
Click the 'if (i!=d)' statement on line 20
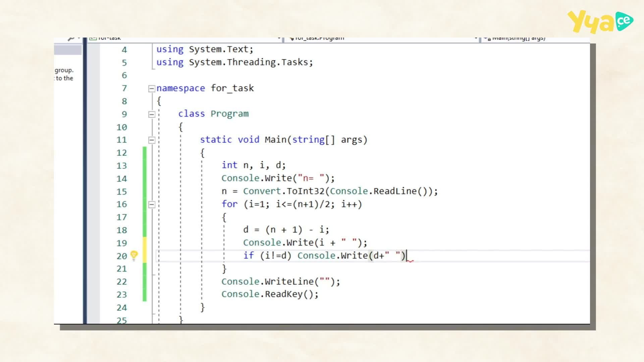325,256
